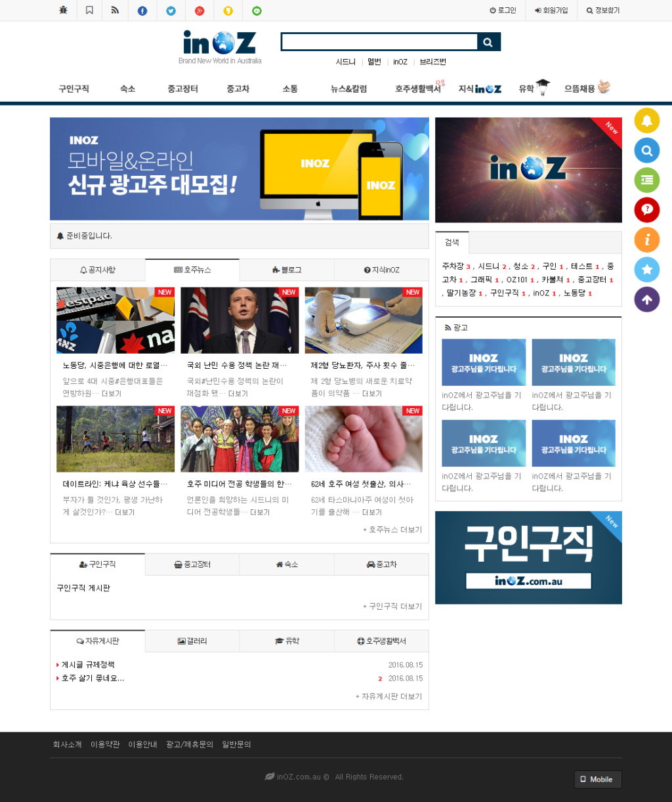672x802 pixels.
Task: Open the 갤러리 tab
Action: [192, 641]
